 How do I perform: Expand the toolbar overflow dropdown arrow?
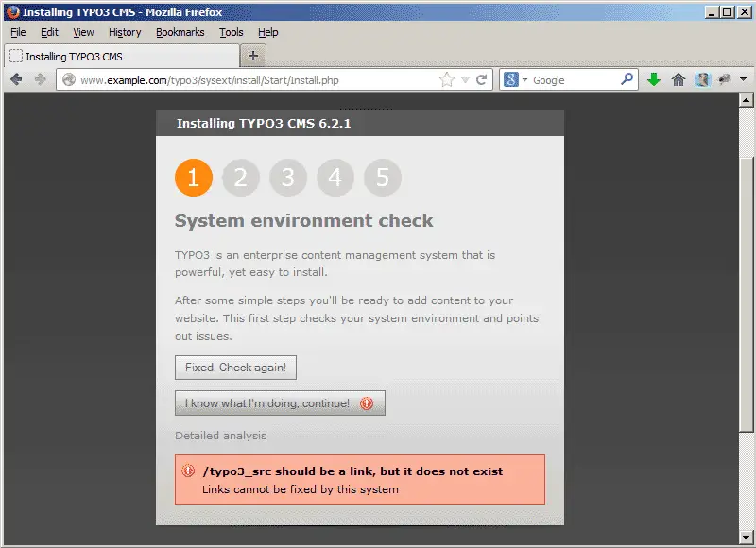744,79
